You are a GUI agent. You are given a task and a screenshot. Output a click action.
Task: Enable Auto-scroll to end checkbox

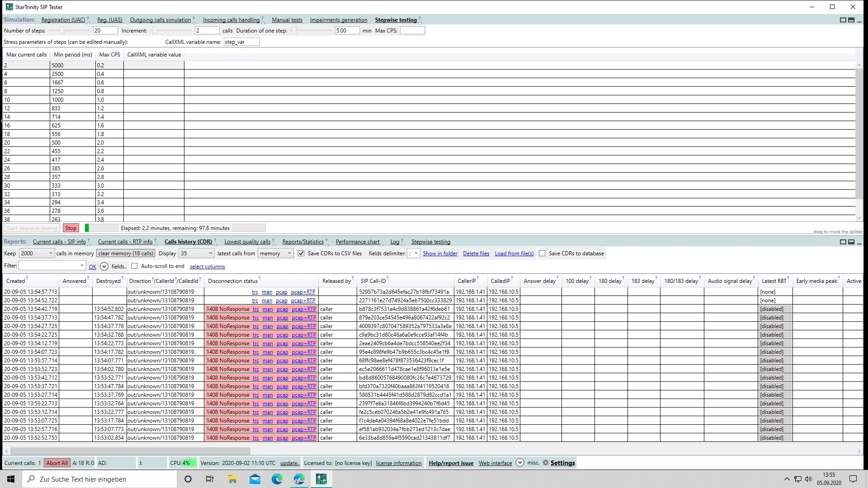tap(134, 266)
